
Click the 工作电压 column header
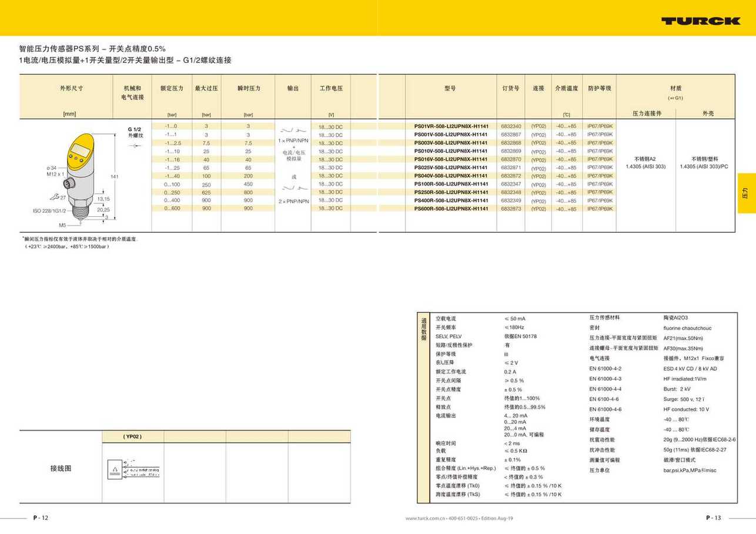[331, 88]
